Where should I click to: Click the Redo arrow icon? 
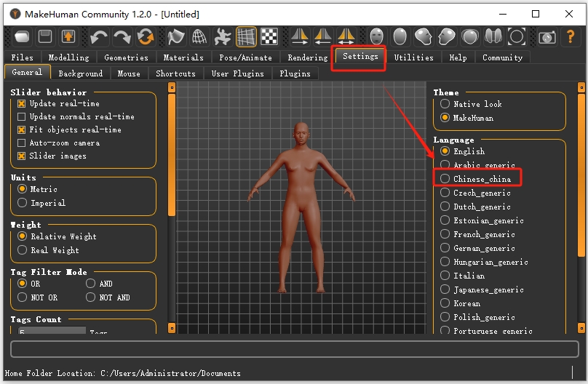[x=122, y=36]
